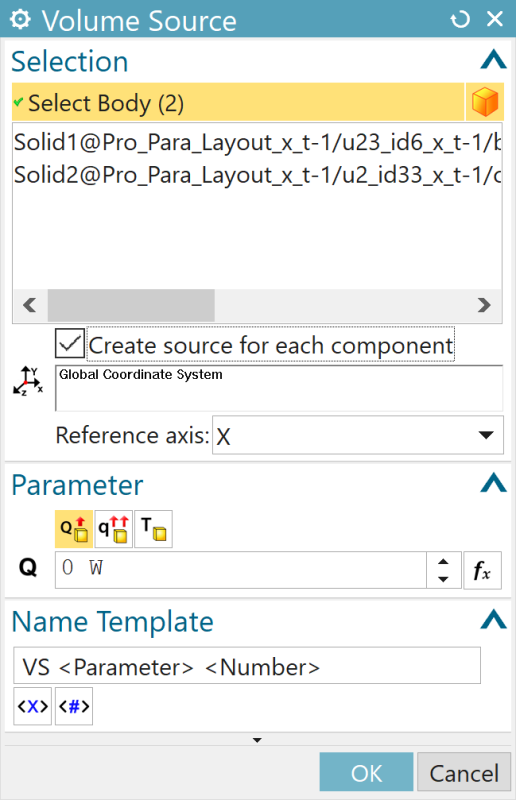Image resolution: width=516 pixels, height=800 pixels.
Task: Open the Reference axis dropdown
Action: click(358, 435)
